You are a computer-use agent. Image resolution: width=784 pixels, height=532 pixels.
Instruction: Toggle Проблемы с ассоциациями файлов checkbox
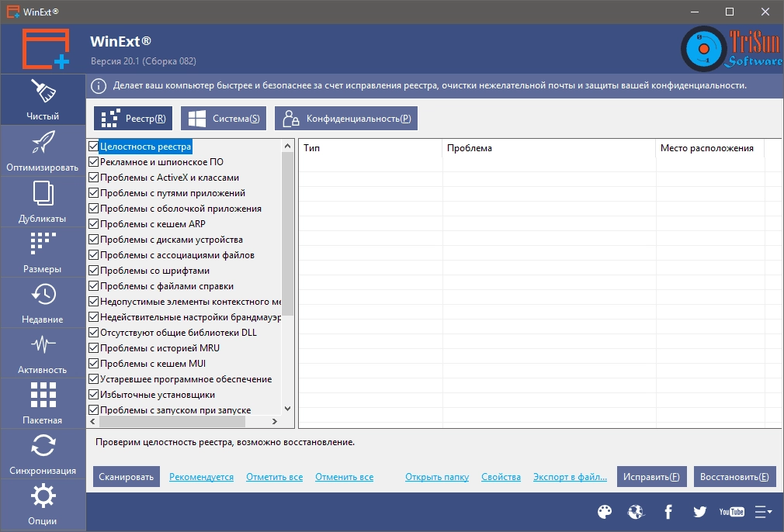click(x=93, y=255)
